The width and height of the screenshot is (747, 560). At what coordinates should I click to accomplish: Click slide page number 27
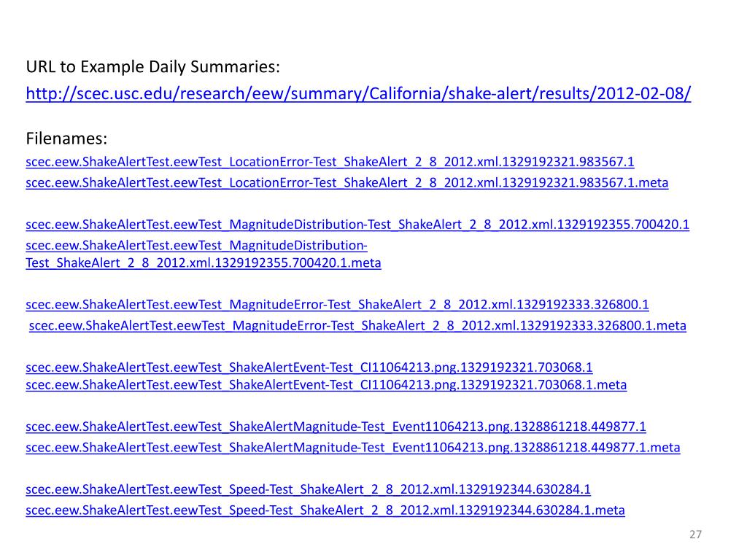695,534
